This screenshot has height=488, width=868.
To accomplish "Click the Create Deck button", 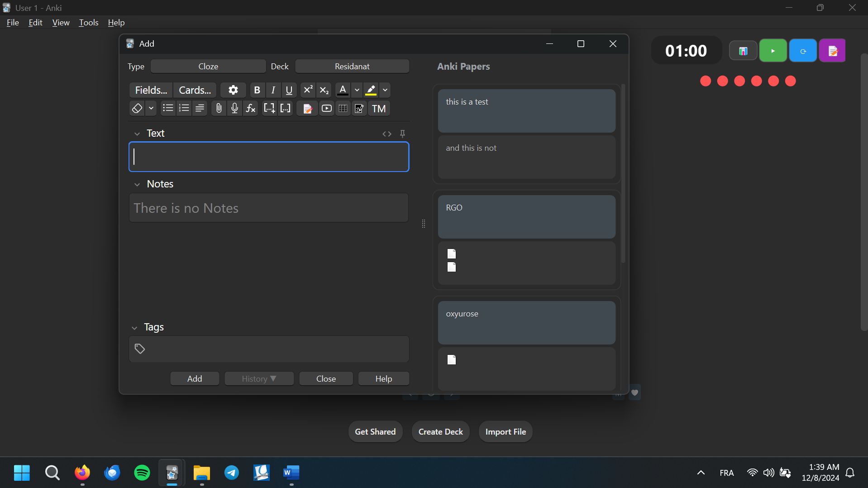I will tap(440, 431).
